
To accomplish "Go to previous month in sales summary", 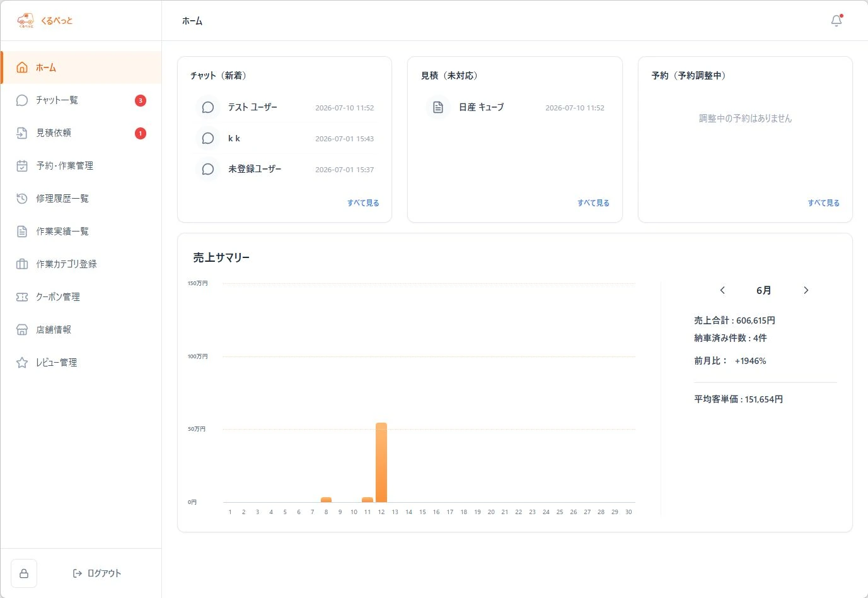I will pyautogui.click(x=722, y=290).
